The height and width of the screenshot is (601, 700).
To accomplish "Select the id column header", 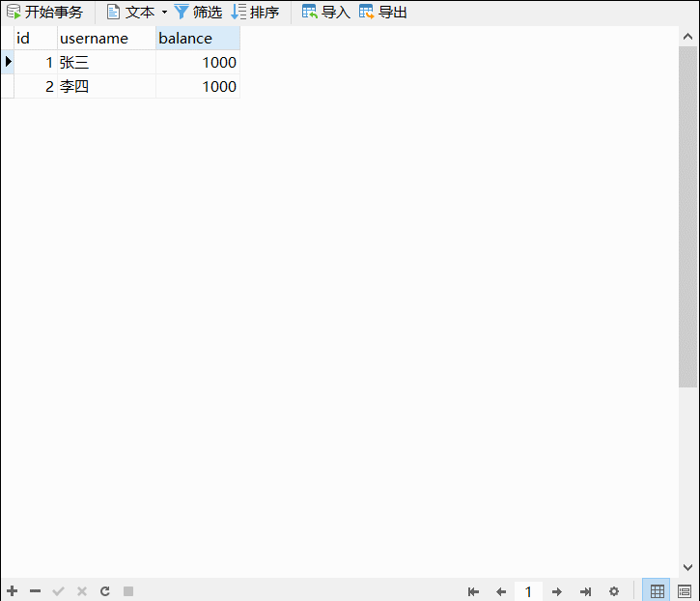I will [36, 38].
